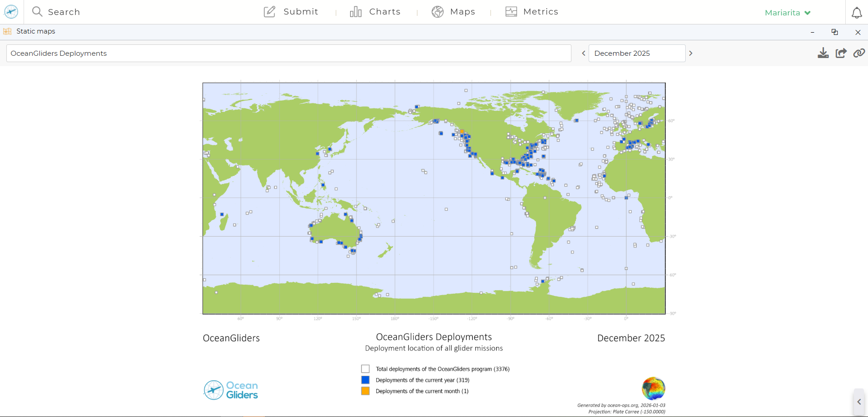Click the search magnifier icon
The image size is (868, 417).
click(x=37, y=12)
